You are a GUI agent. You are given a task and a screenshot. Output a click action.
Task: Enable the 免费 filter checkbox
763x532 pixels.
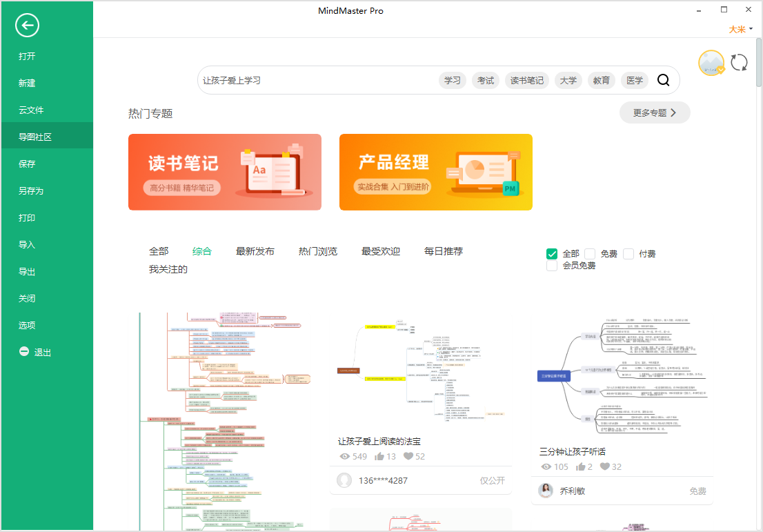coord(590,254)
